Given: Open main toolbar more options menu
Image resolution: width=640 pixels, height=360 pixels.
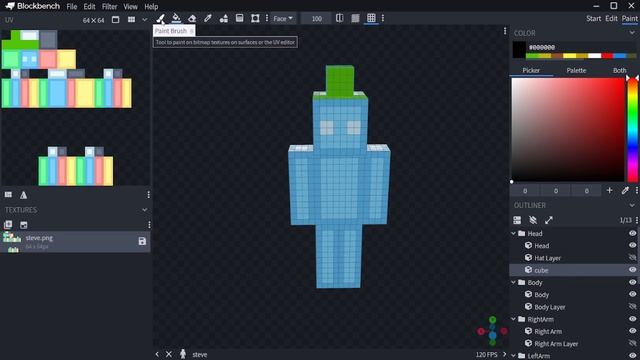Looking at the screenshot, I should [267, 18].
